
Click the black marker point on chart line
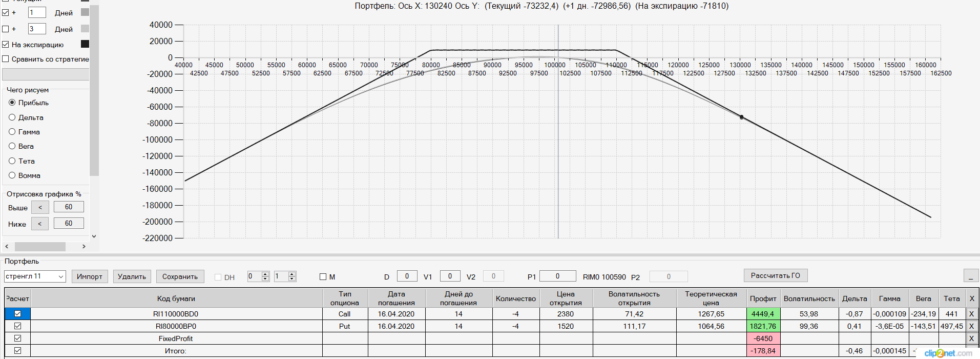point(741,117)
